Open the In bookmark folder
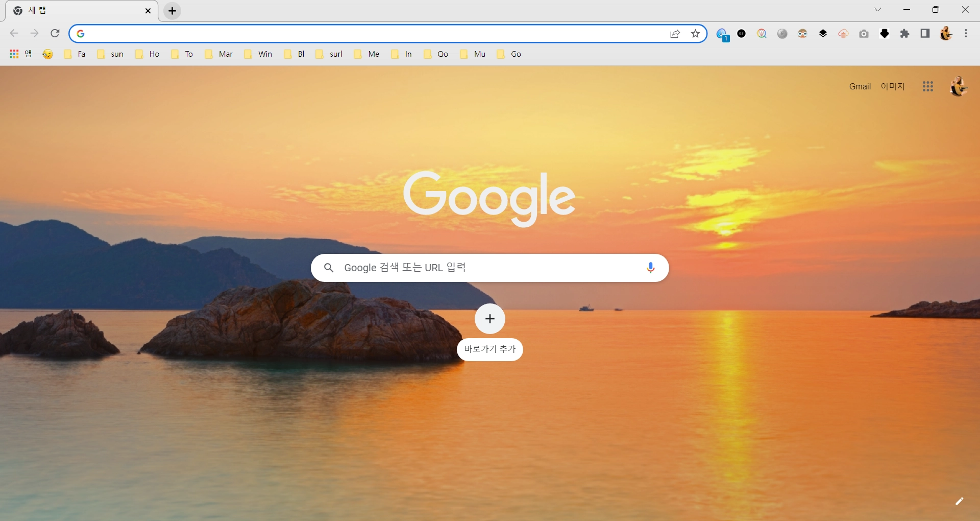The height and width of the screenshot is (521, 980). pos(401,54)
